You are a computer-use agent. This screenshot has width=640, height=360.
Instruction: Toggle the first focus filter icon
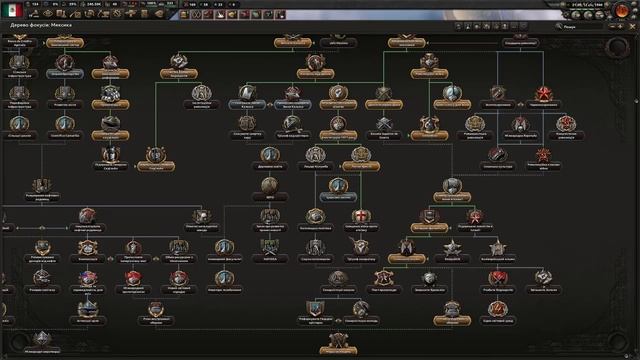tap(458, 26)
